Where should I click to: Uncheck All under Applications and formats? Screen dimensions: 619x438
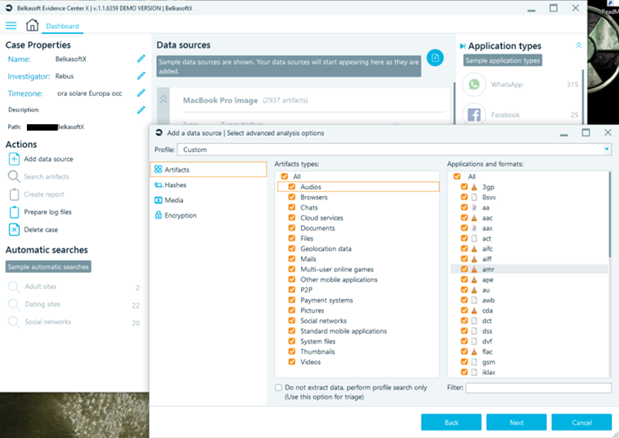click(x=457, y=176)
